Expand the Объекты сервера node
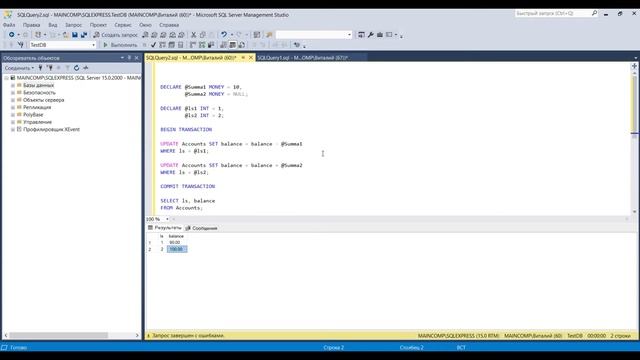The image size is (640, 360). pos(13,100)
